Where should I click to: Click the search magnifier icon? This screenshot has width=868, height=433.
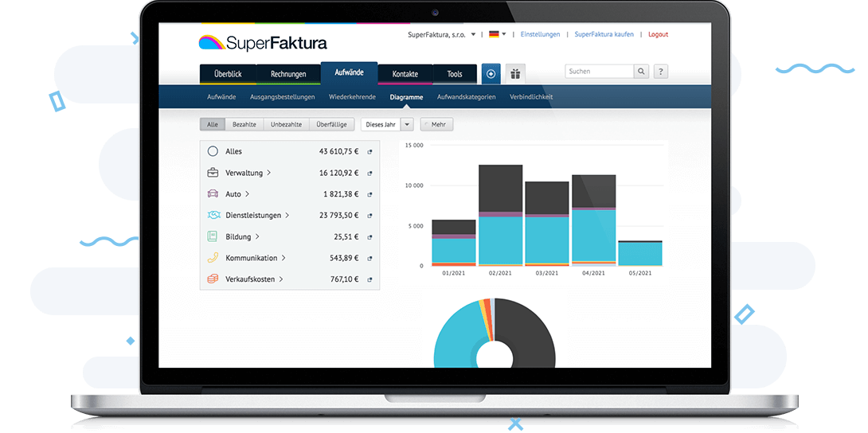point(641,72)
